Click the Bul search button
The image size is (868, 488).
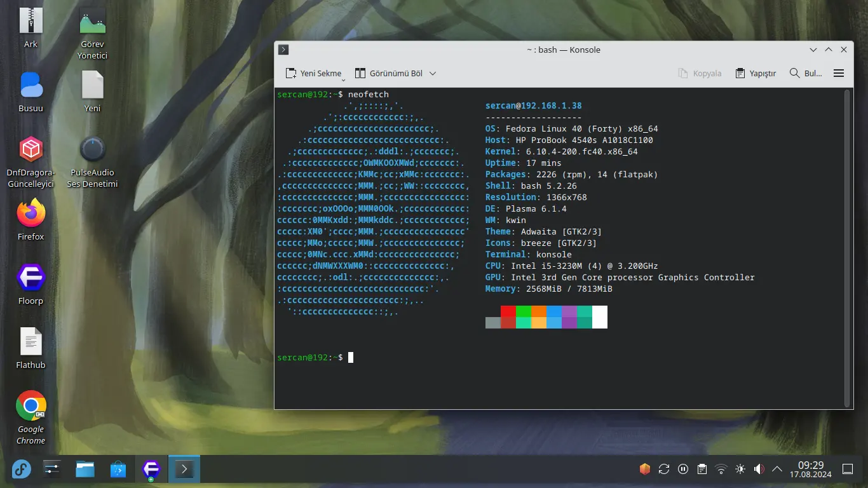(806, 73)
